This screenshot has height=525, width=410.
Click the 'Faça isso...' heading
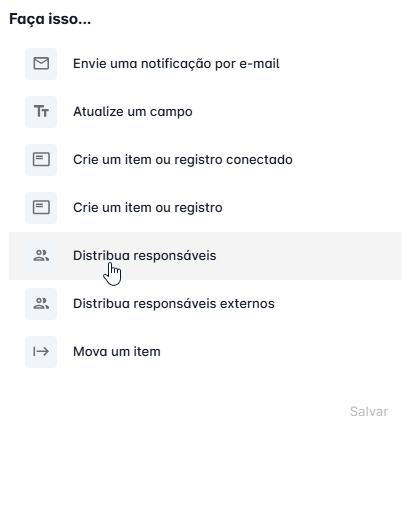(50, 19)
